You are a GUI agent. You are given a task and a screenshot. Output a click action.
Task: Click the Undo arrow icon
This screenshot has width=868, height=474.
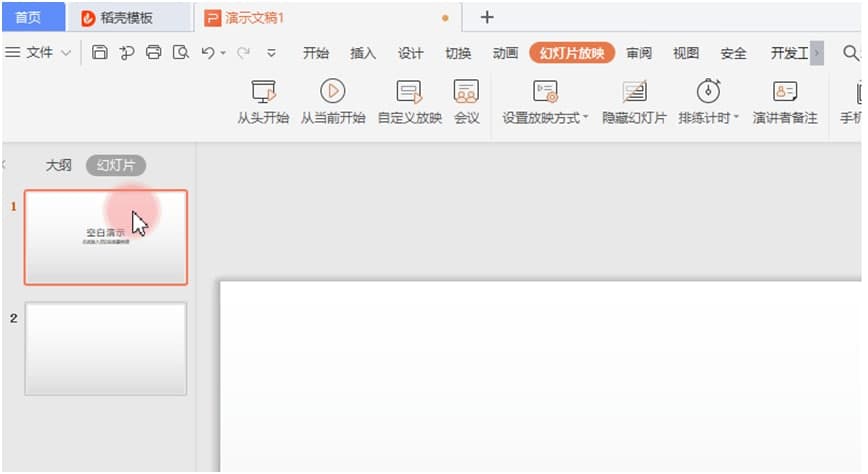pyautogui.click(x=208, y=53)
